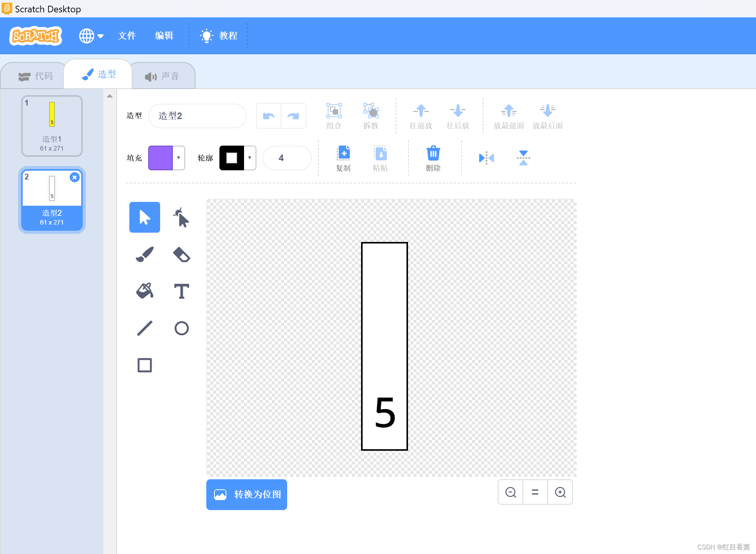Select the Reshape tool
756x554 pixels.
click(181, 218)
